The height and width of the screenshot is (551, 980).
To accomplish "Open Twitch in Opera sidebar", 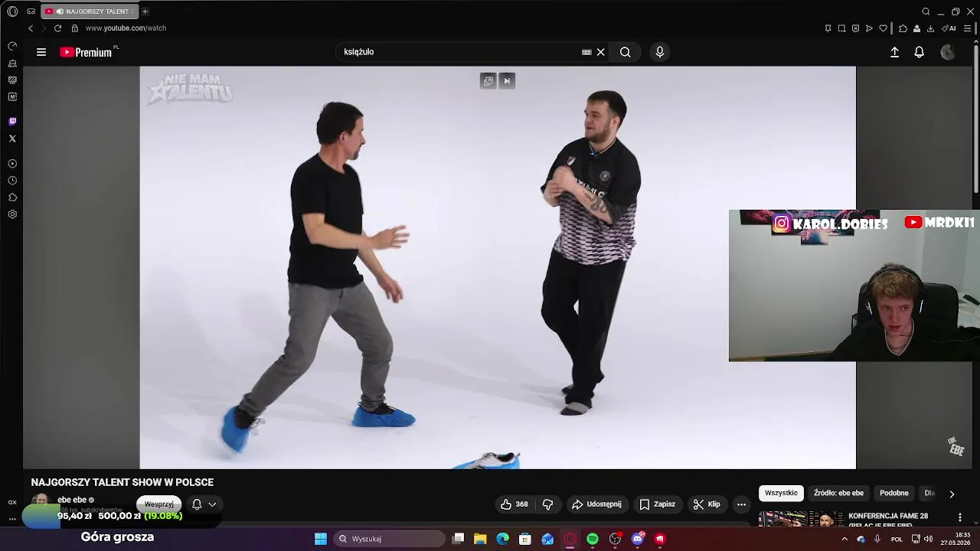I will click(x=12, y=122).
